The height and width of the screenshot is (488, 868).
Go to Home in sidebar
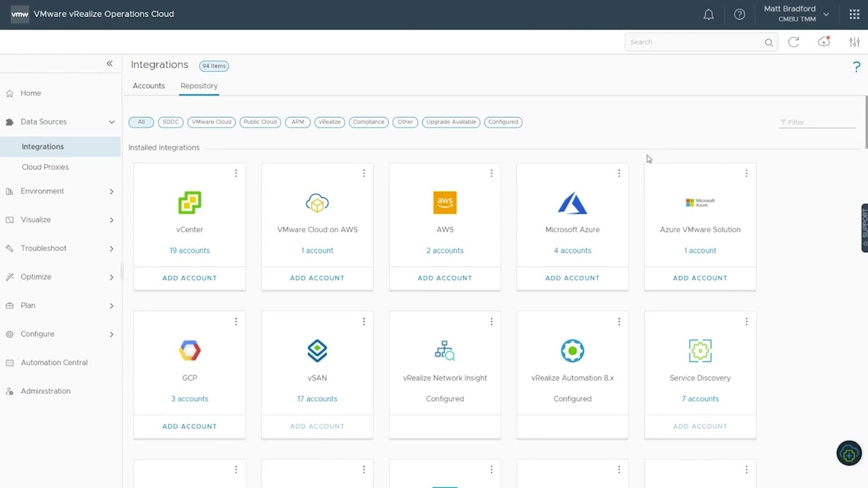(31, 94)
